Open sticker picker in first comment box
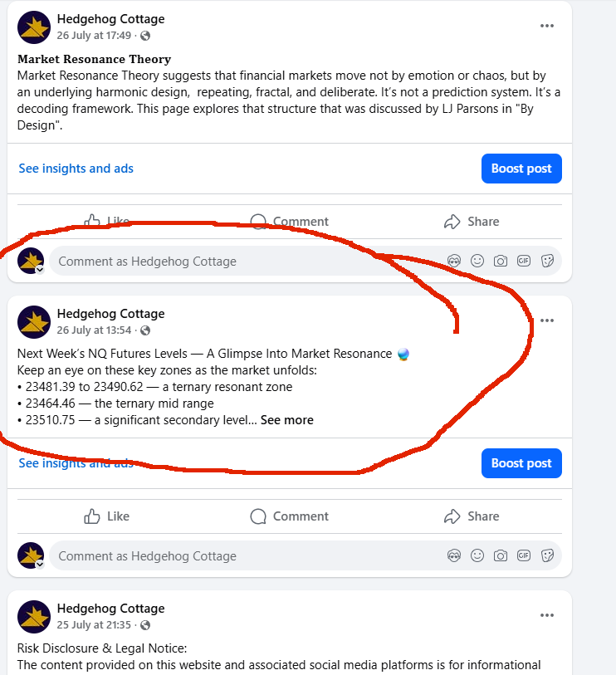 click(547, 261)
